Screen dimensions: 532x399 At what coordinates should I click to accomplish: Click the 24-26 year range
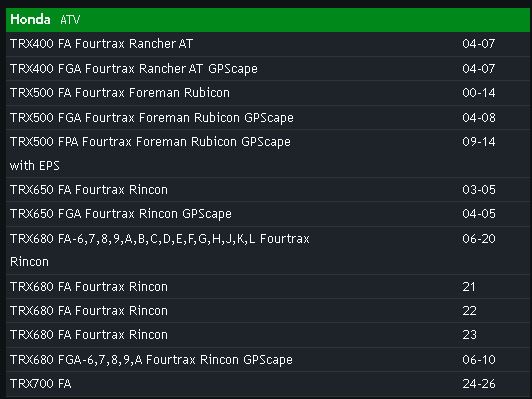click(x=479, y=384)
